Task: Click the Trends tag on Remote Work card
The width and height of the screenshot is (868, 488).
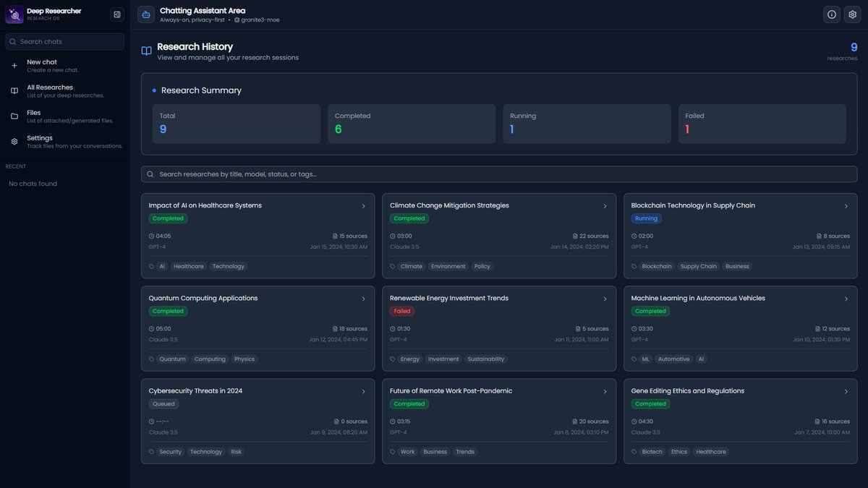Action: [x=465, y=452]
